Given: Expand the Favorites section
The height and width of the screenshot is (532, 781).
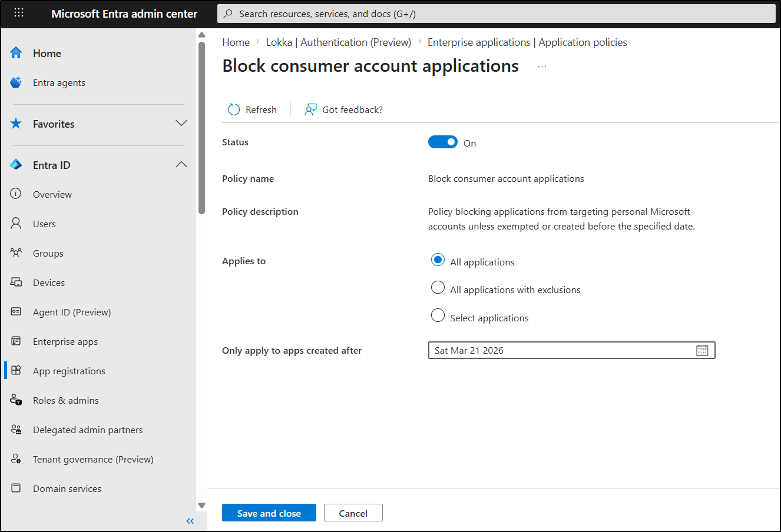Looking at the screenshot, I should coord(181,124).
